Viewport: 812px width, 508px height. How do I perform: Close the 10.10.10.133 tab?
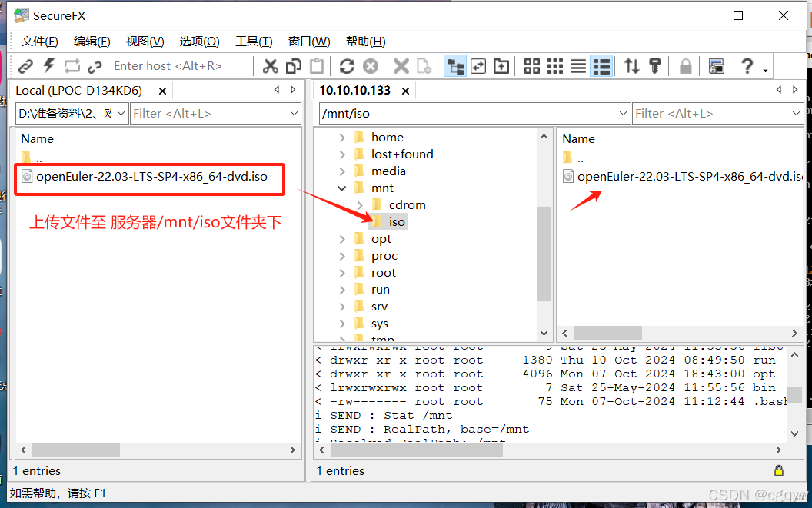[x=406, y=91]
